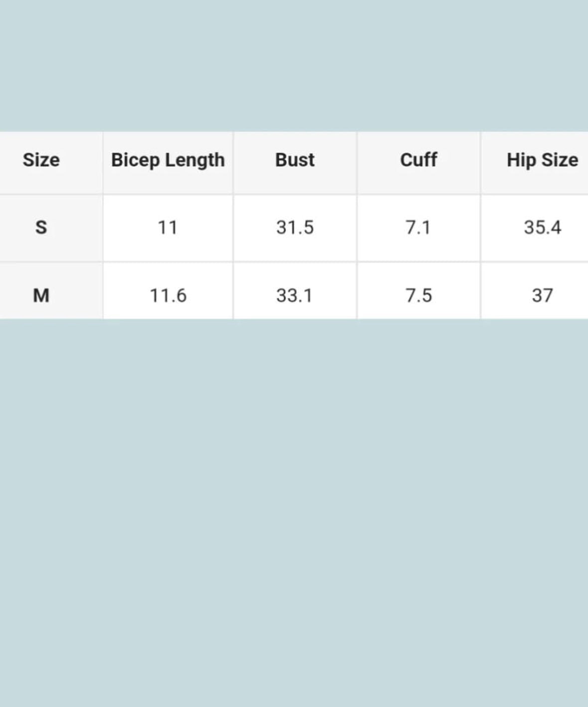
Task: Click the blank area above the size table
Action: pyautogui.click(x=294, y=65)
